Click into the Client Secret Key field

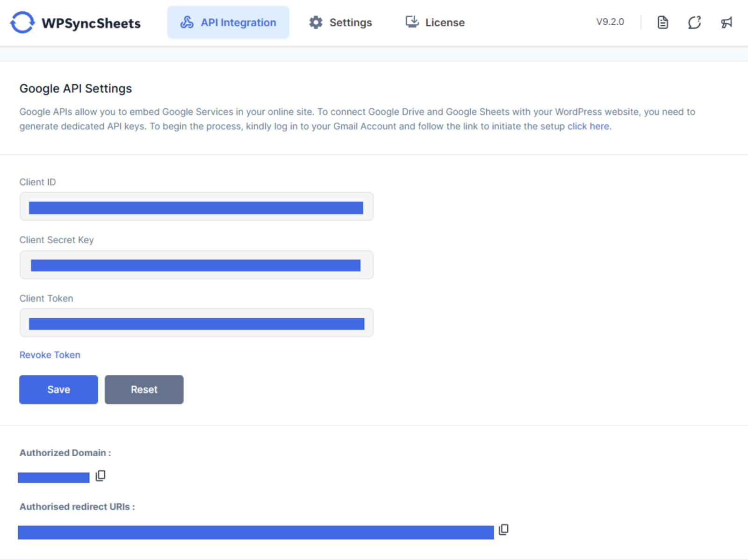[x=196, y=265]
